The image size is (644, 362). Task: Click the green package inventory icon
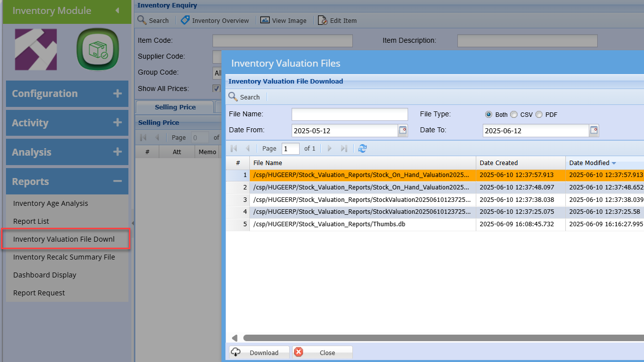pyautogui.click(x=98, y=50)
